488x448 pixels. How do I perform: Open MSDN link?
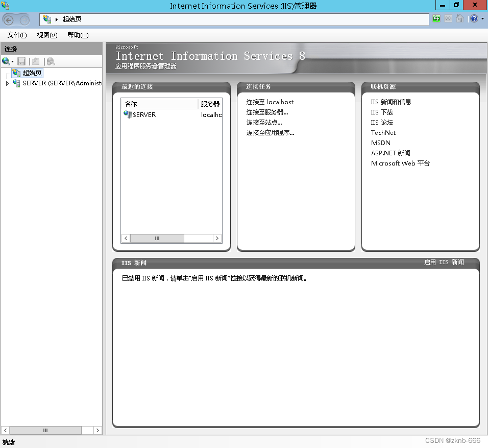tap(380, 143)
